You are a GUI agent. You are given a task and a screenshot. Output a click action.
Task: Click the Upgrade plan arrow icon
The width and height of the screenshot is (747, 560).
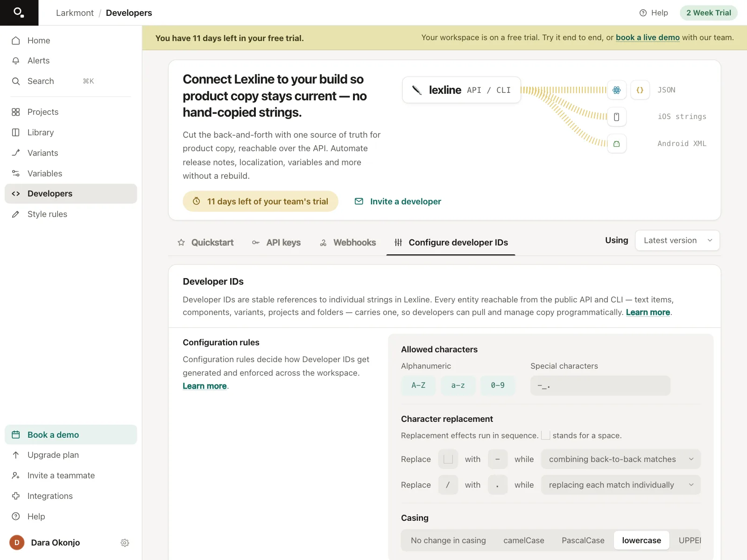pyautogui.click(x=16, y=455)
